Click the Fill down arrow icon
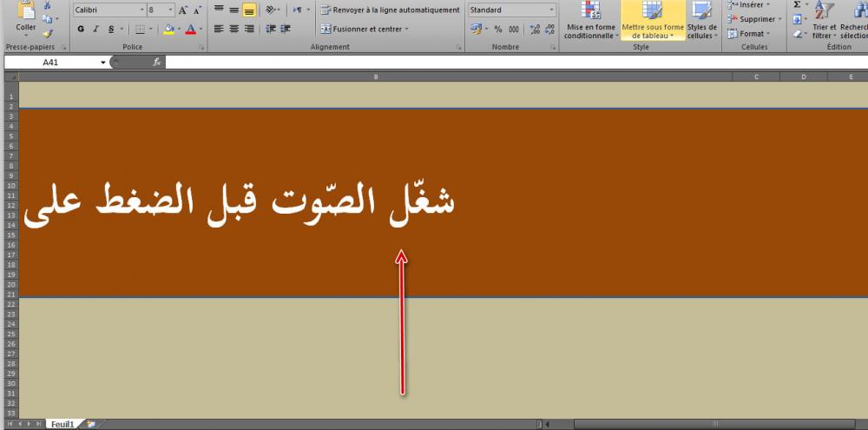Viewport: 868px width, 430px height. (x=797, y=19)
